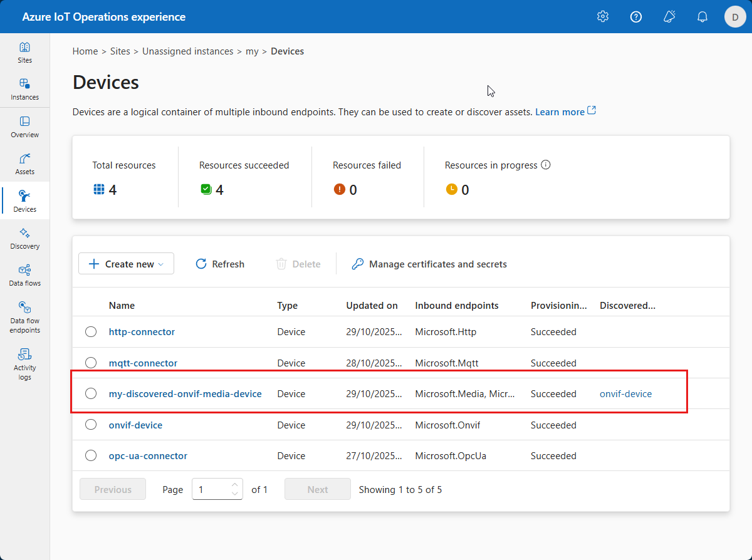Click Unassigned instances in breadcrumb
This screenshot has width=752, height=560.
pos(187,51)
